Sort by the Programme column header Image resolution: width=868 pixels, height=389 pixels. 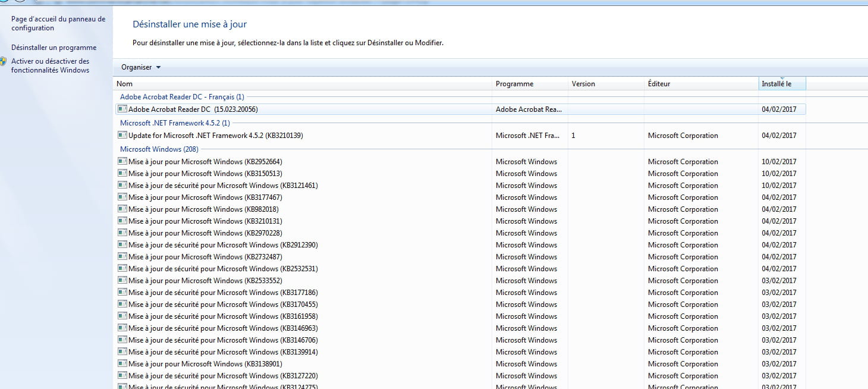click(530, 84)
